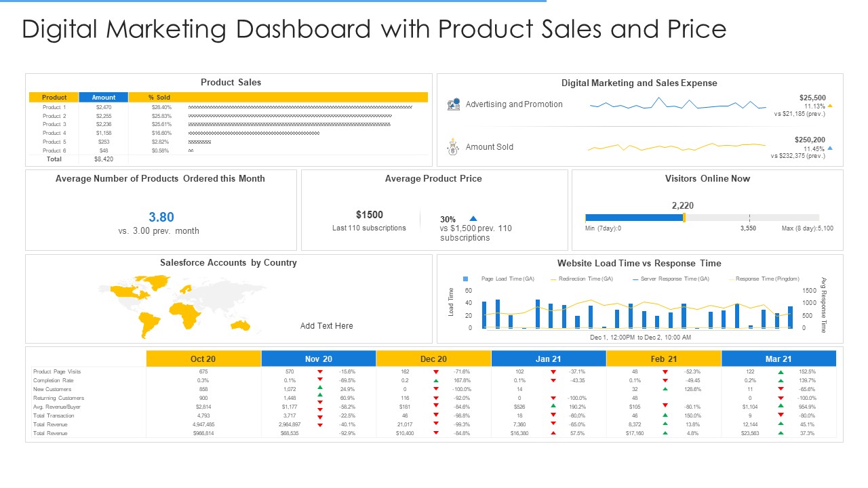This screenshot has width=868, height=488.
Task: Click Mar 21 Product Page Visits up arrow
Action: [x=781, y=372]
